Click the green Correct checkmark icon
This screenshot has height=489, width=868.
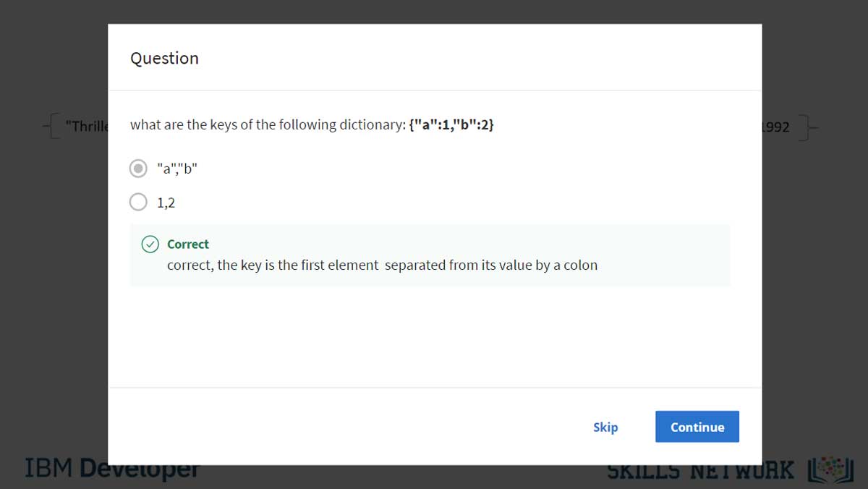point(150,244)
